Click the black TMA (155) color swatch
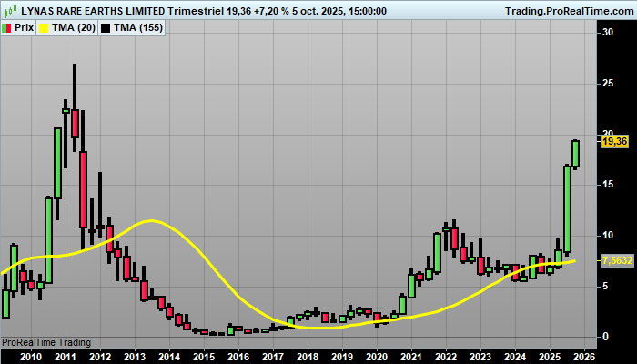The height and width of the screenshot is (364, 637). pyautogui.click(x=106, y=28)
